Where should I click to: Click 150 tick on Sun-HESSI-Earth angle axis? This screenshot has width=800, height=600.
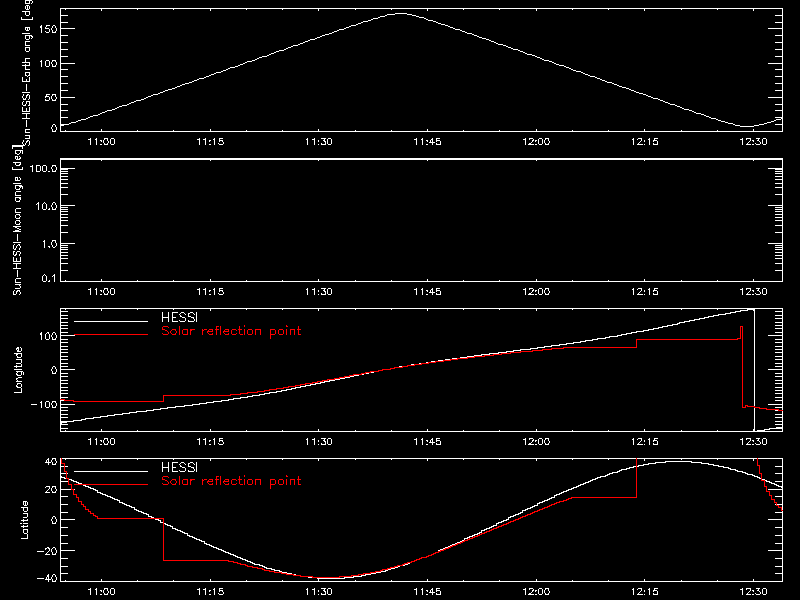[48, 29]
